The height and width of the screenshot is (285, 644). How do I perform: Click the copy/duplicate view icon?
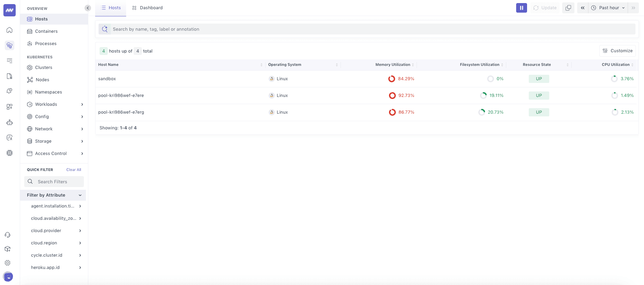coord(568,8)
